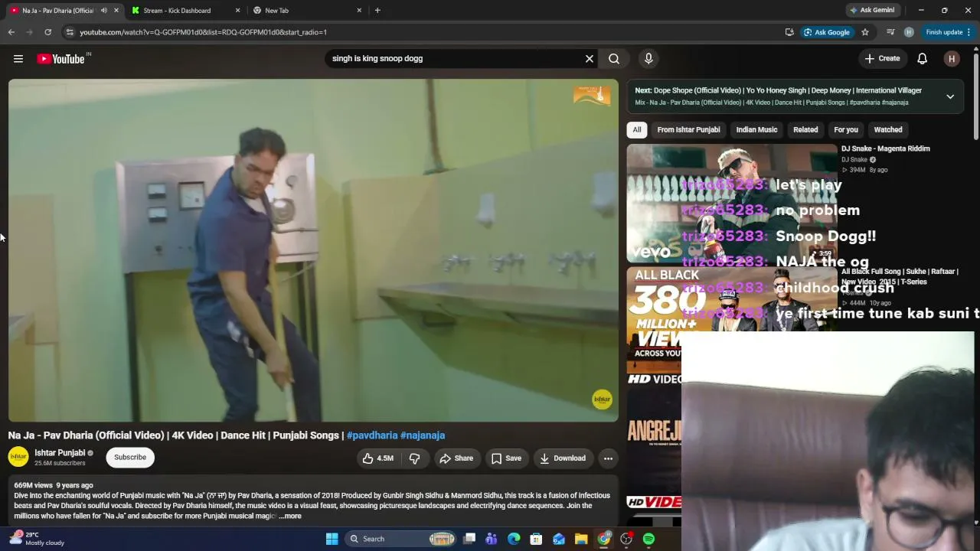Click the Ask Google lens button

[x=827, y=32]
